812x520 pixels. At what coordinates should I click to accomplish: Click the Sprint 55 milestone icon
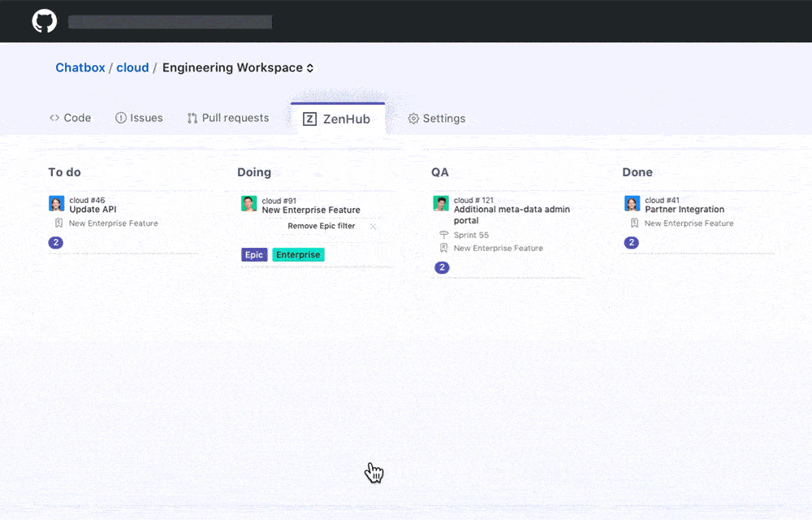click(444, 235)
